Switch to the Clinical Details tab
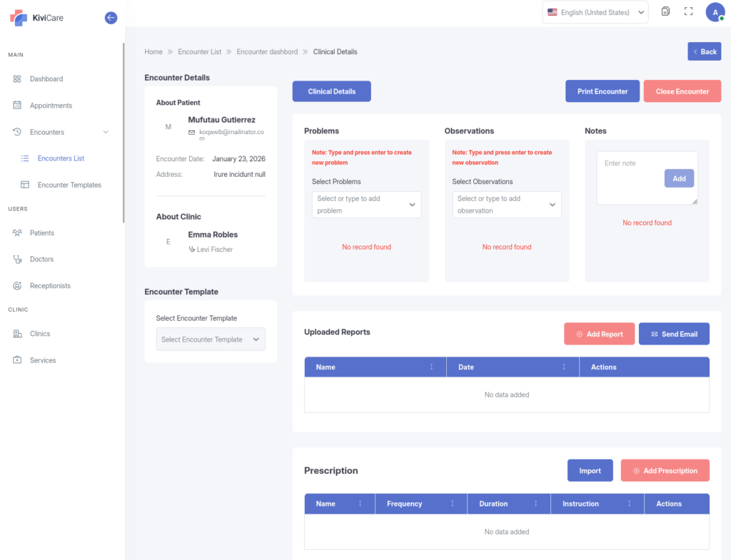 point(332,91)
